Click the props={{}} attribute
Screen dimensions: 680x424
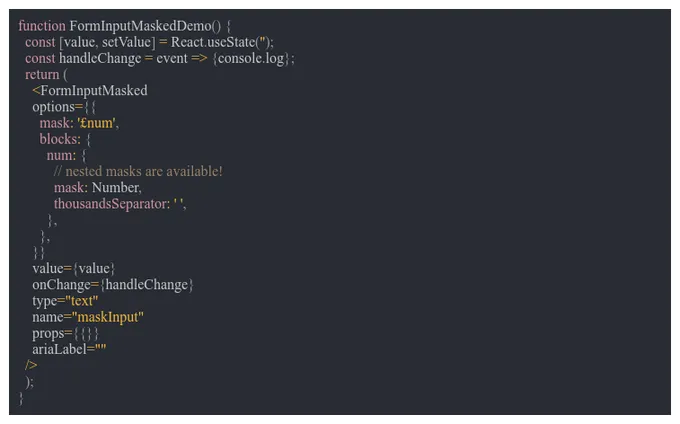click(x=65, y=333)
